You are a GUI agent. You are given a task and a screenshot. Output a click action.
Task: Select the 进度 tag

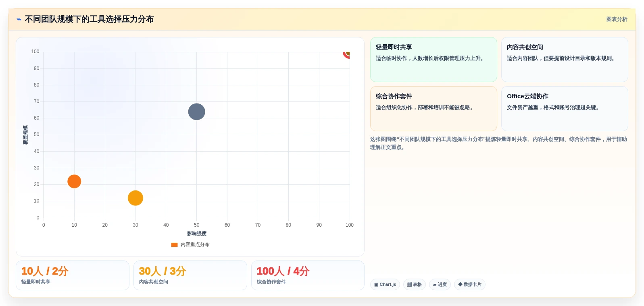[x=440, y=284]
